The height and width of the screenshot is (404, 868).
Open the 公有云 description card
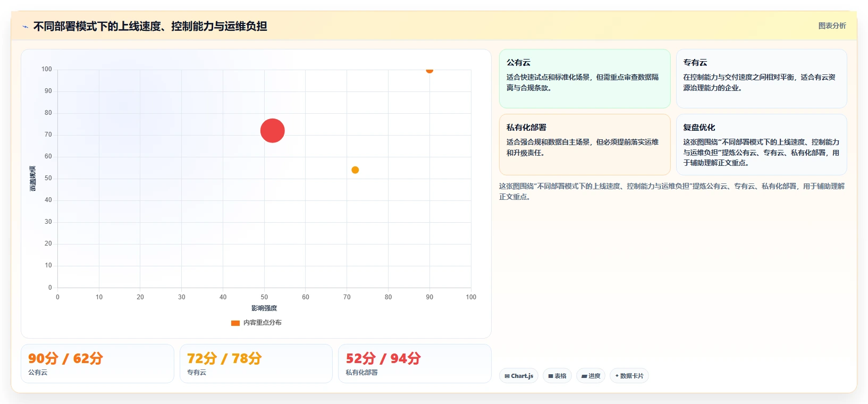click(x=585, y=79)
